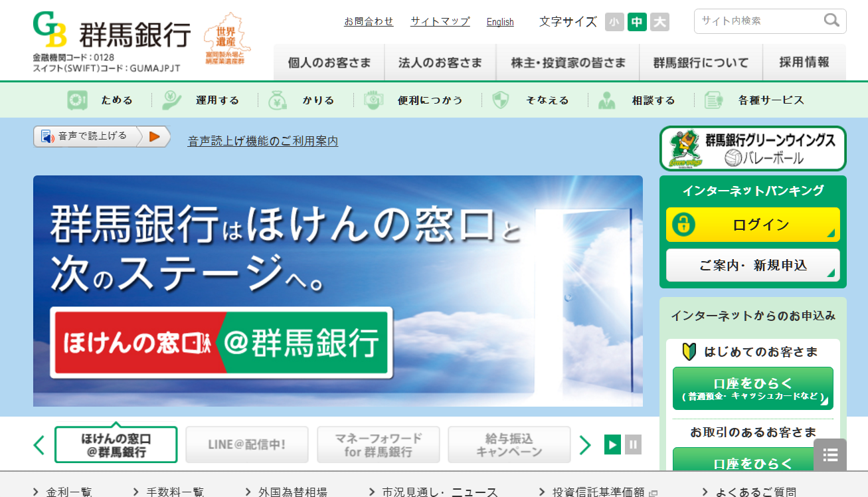Open the 群馬銀行について tab
This screenshot has height=497, width=868.
click(701, 62)
